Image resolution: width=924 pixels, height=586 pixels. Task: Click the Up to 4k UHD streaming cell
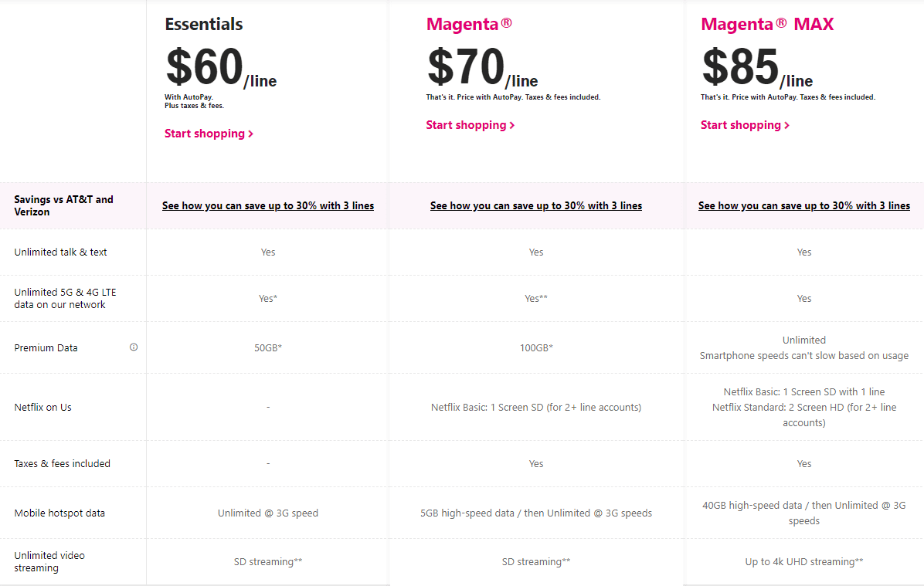pos(804,561)
